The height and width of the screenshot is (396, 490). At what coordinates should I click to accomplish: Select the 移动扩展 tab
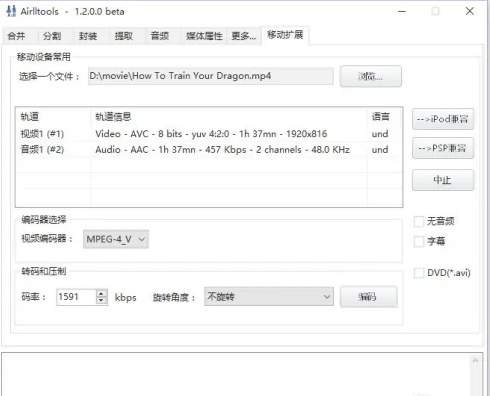tap(285, 35)
